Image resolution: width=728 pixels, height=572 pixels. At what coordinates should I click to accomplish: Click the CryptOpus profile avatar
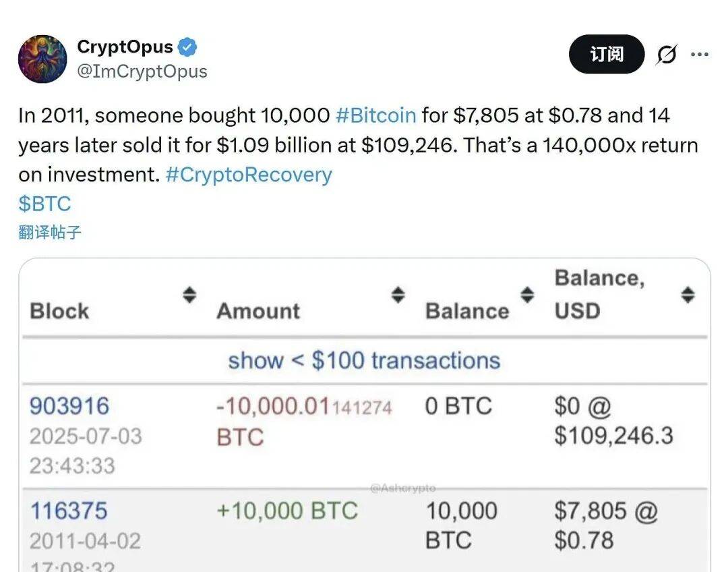pos(42,59)
